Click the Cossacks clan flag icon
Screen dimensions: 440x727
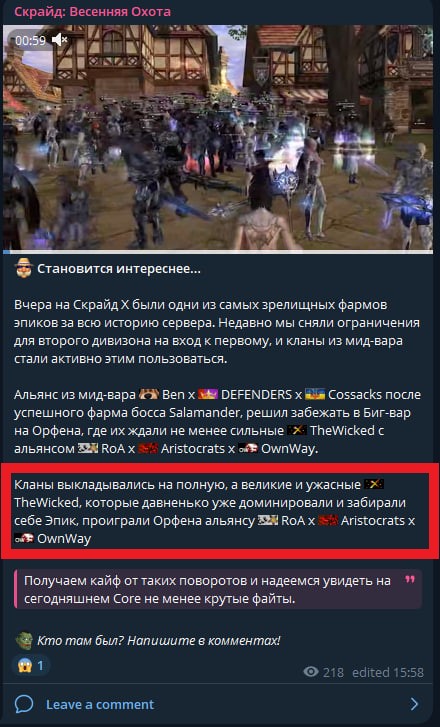[x=315, y=395]
